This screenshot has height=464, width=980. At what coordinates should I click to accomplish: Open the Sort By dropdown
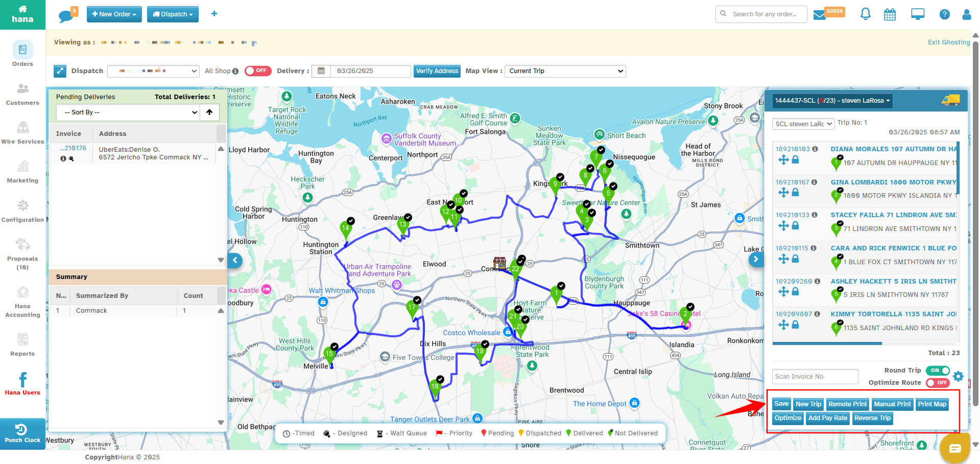pos(128,112)
